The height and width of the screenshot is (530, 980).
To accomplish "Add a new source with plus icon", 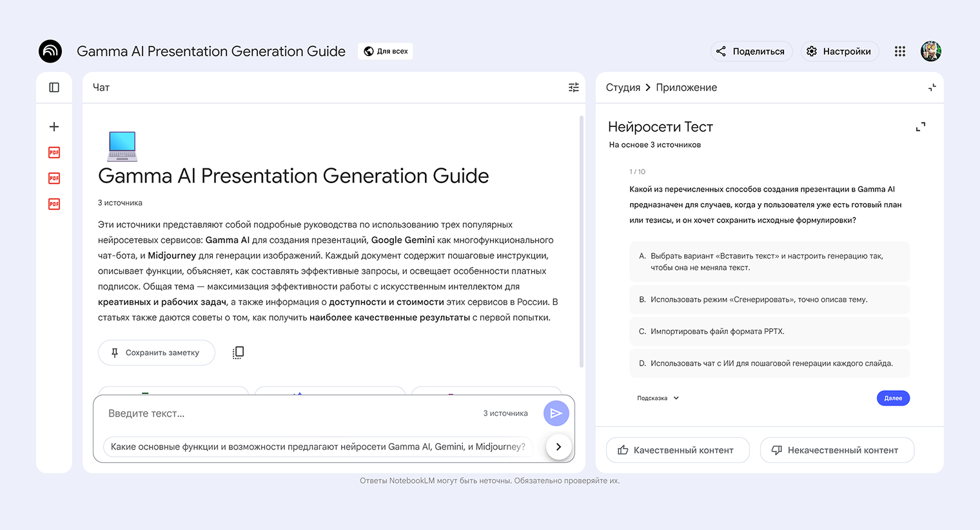I will [x=54, y=127].
